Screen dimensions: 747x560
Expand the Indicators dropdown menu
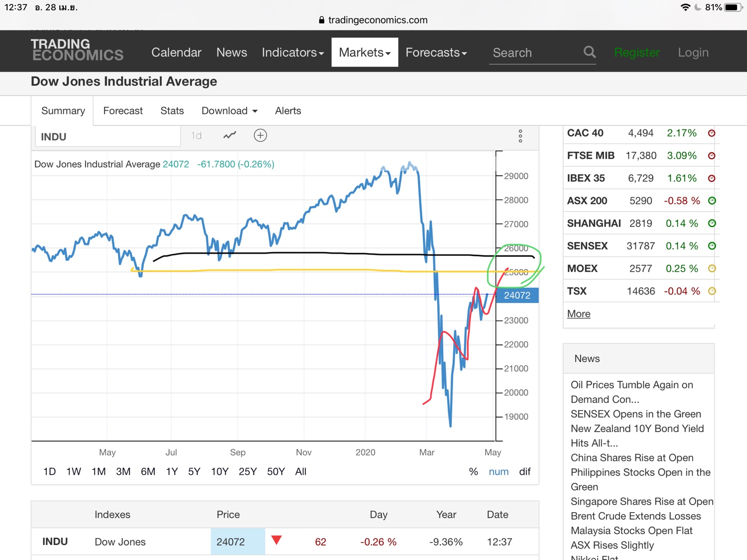point(293,52)
